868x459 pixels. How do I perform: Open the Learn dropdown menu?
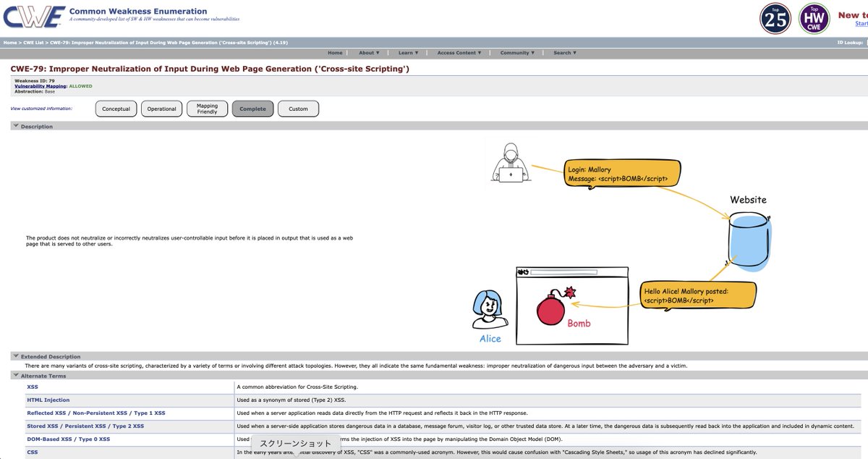coord(409,53)
